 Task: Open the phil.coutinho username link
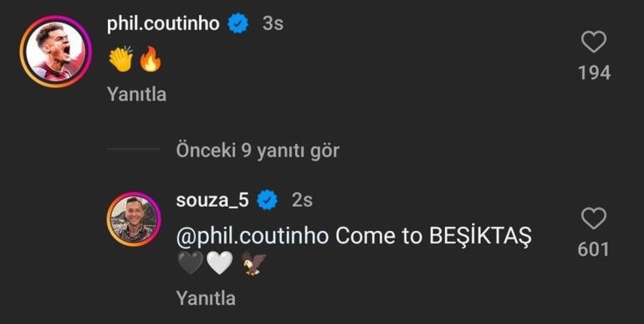tap(163, 23)
